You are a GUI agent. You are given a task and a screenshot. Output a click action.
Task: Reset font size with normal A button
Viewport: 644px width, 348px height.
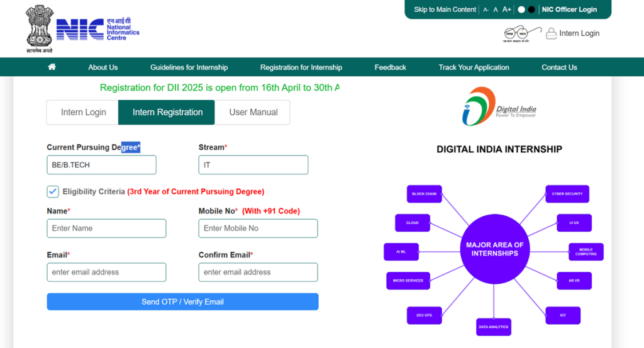tap(496, 9)
